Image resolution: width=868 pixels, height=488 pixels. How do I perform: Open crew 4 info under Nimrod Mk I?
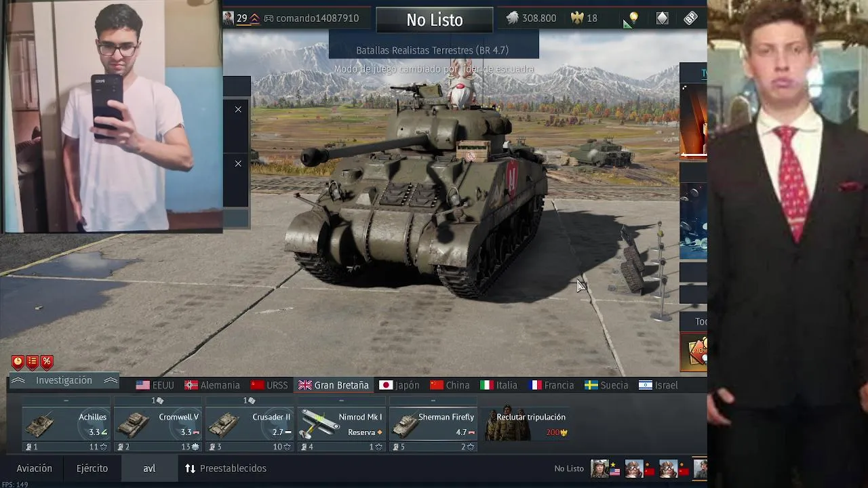pos(307,447)
